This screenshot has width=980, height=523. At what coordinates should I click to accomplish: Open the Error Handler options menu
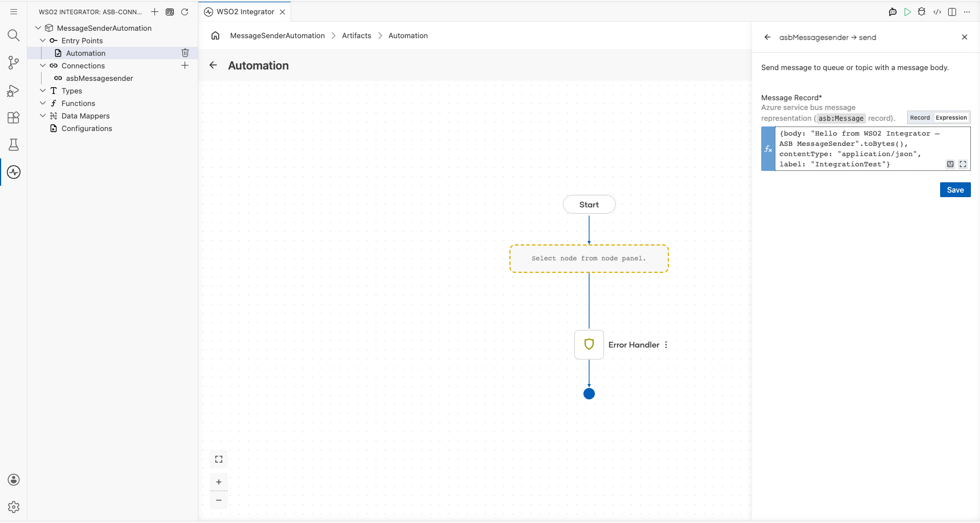point(666,345)
